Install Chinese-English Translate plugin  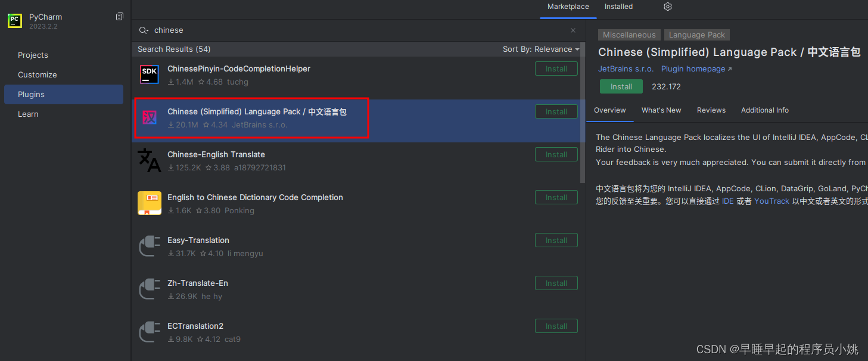click(556, 154)
